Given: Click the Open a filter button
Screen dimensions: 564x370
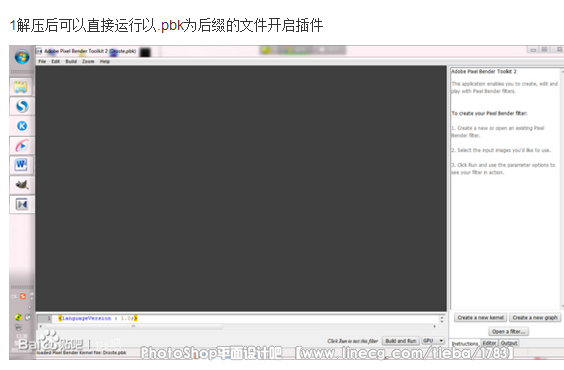Looking at the screenshot, I should (x=508, y=331).
